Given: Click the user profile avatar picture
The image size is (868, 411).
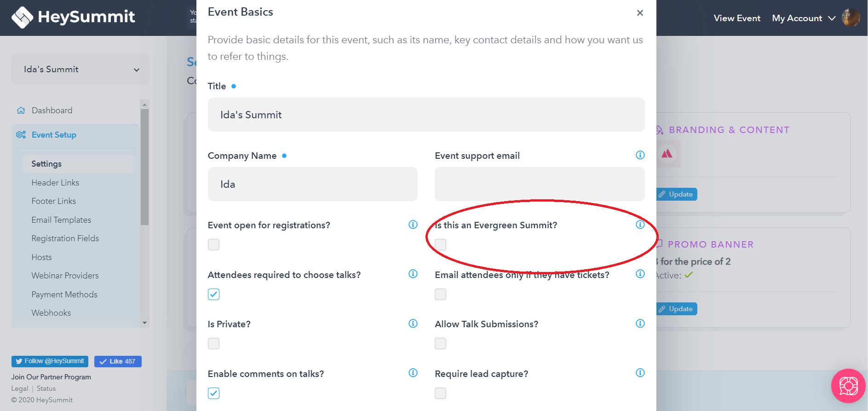Looking at the screenshot, I should click(x=851, y=18).
